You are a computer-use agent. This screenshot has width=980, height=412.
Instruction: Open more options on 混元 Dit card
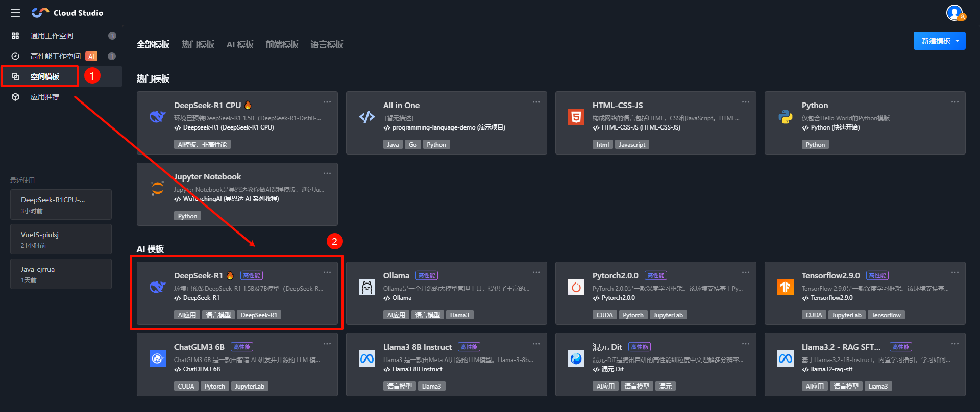tap(746, 344)
